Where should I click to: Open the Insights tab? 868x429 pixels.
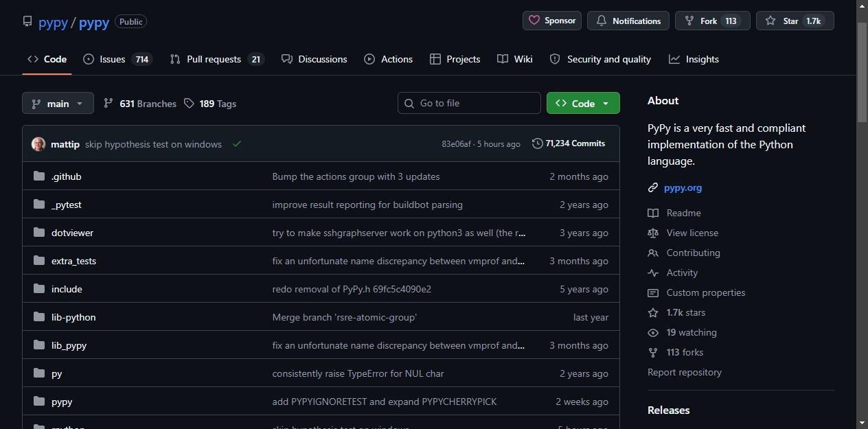(x=694, y=59)
